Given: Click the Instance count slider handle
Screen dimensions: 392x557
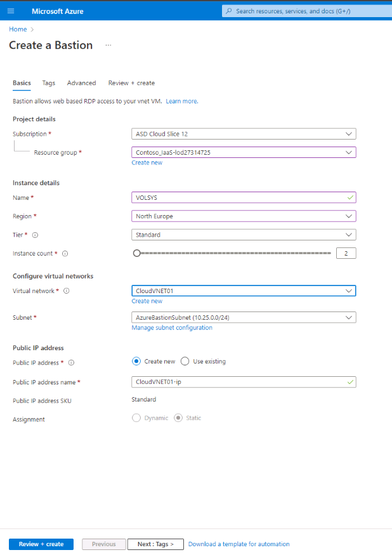Looking at the screenshot, I should coord(137,252).
